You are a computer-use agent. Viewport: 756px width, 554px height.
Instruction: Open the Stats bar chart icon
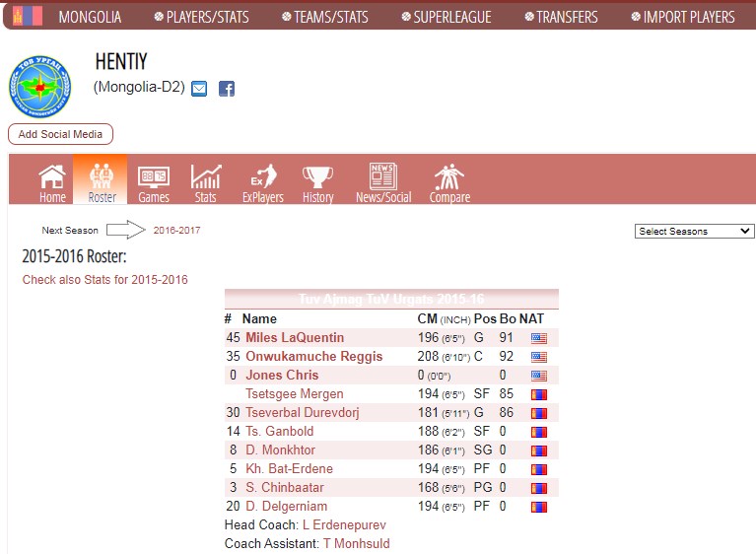205,177
